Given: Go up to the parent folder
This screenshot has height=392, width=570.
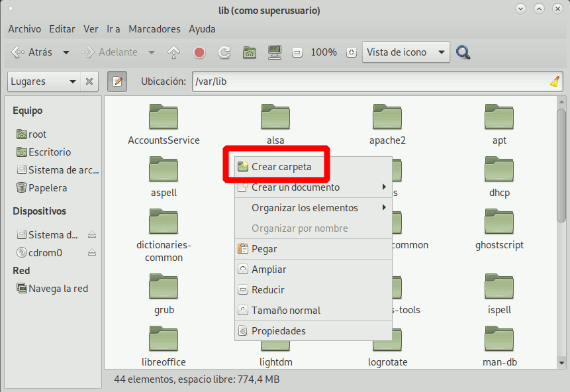Looking at the screenshot, I should pos(173,52).
